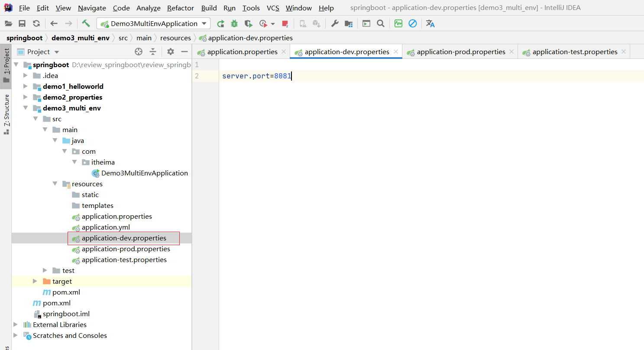Select application.yml in the project tree
Viewport: 644px width, 350px height.
click(106, 227)
